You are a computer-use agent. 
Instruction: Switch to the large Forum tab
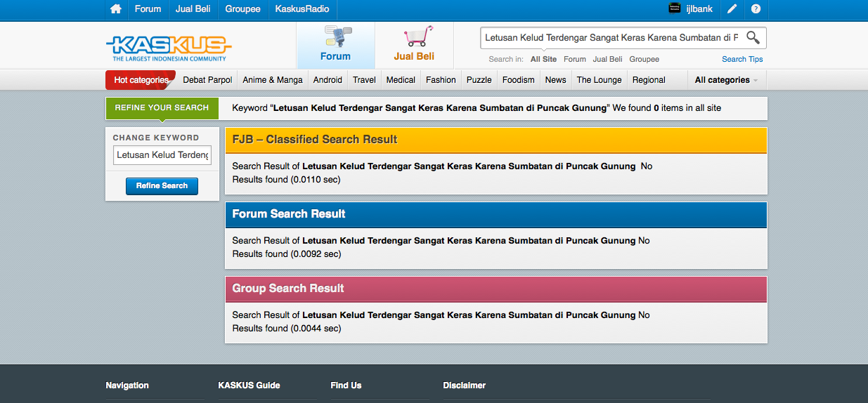tap(336, 46)
